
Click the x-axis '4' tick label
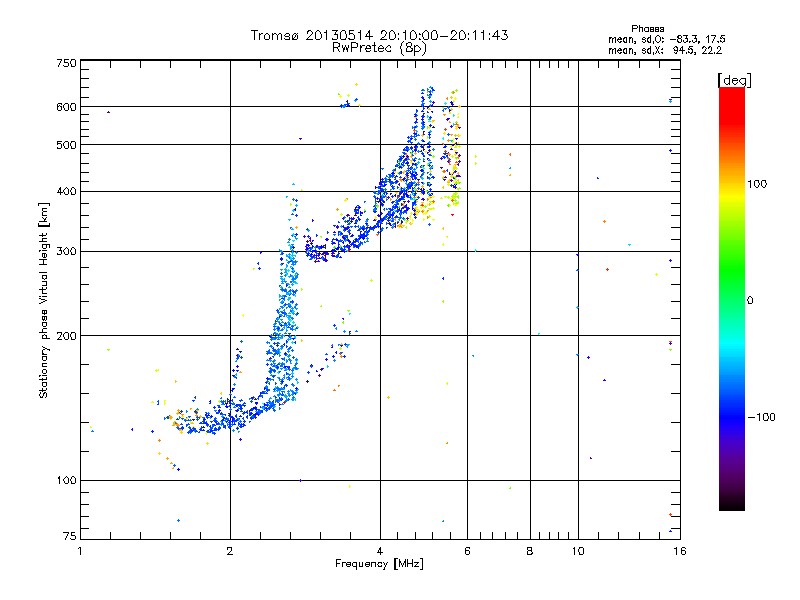point(380,551)
